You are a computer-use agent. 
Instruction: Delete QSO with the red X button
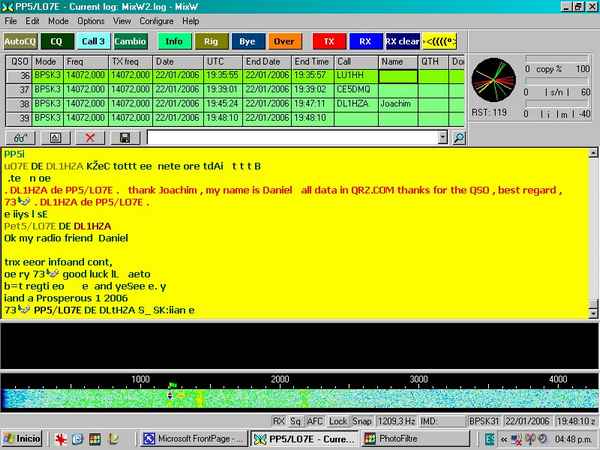[90, 138]
